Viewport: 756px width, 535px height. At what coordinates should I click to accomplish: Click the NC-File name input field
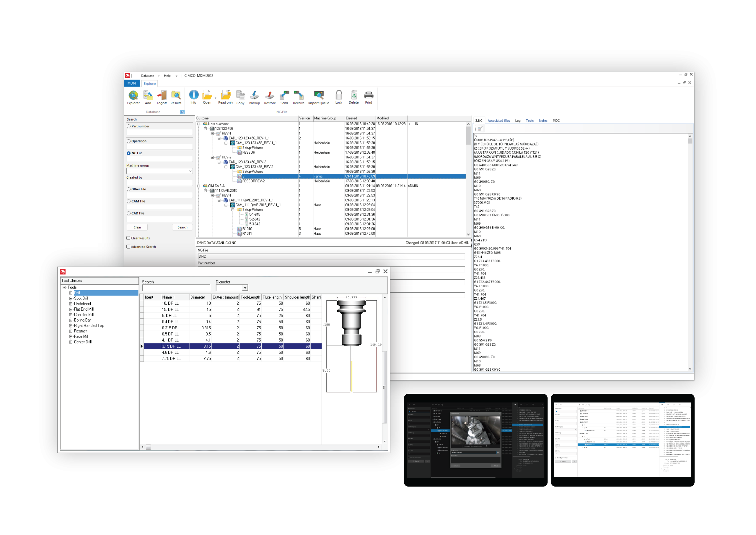click(x=331, y=257)
